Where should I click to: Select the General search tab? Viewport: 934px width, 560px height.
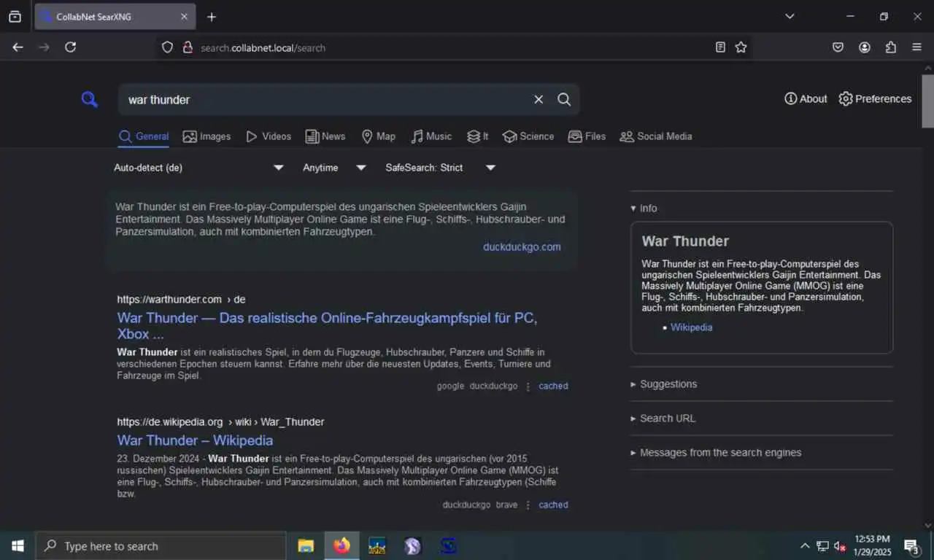point(144,136)
